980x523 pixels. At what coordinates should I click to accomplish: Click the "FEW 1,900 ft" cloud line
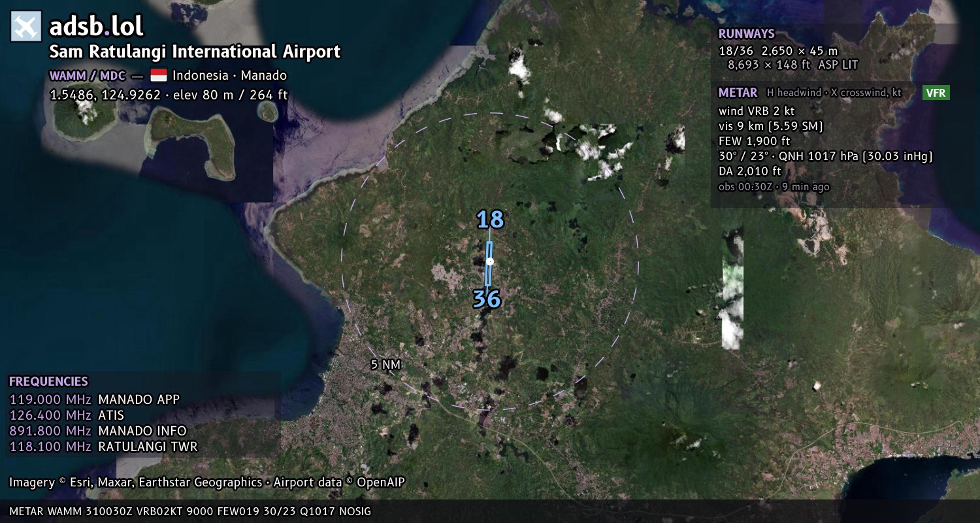coord(754,141)
